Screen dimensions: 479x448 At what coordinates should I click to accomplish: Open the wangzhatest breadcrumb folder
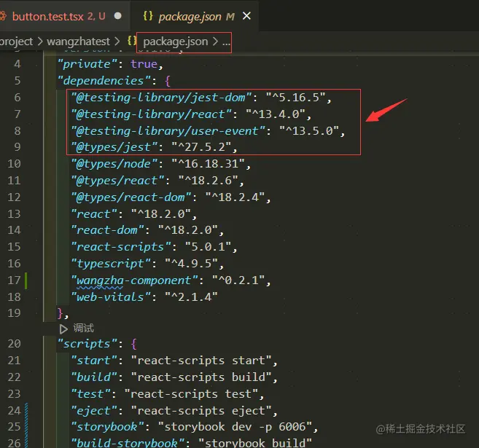[78, 42]
